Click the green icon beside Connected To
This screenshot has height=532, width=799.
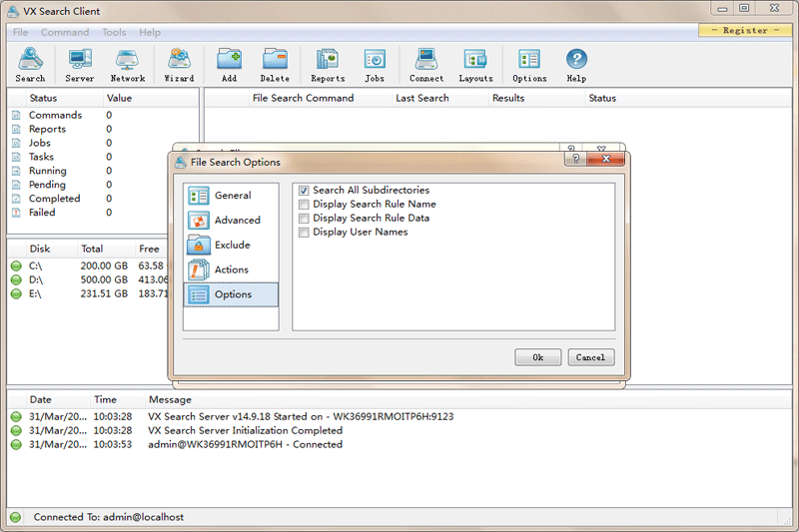[15, 517]
